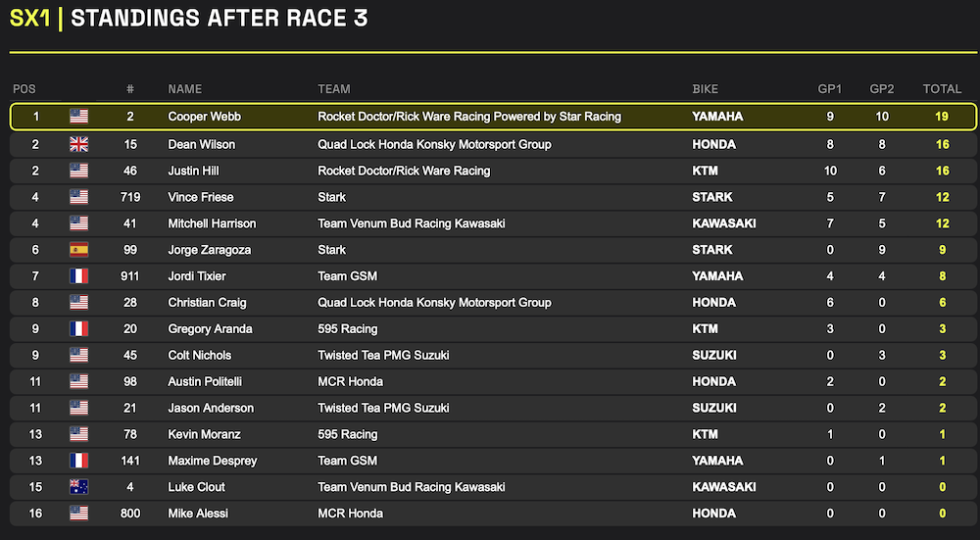Click the SX1 Standings After Race 3 heading

[x=189, y=18]
